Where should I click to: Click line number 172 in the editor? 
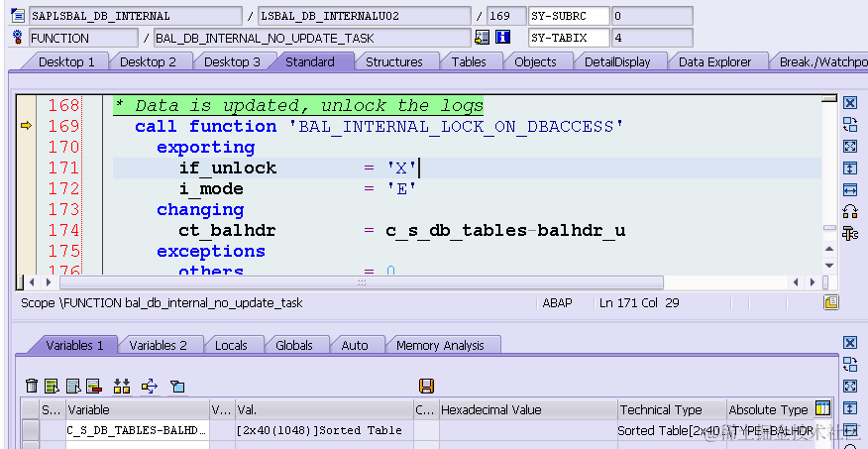pos(63,188)
